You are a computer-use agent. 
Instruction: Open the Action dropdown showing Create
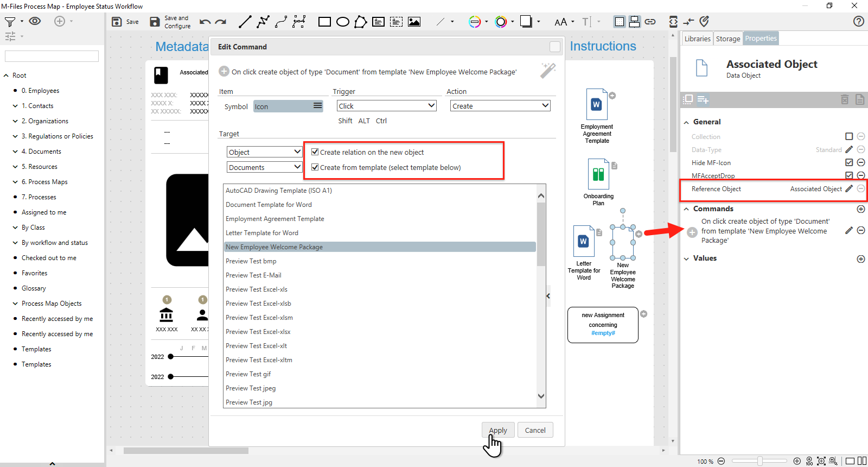click(500, 106)
